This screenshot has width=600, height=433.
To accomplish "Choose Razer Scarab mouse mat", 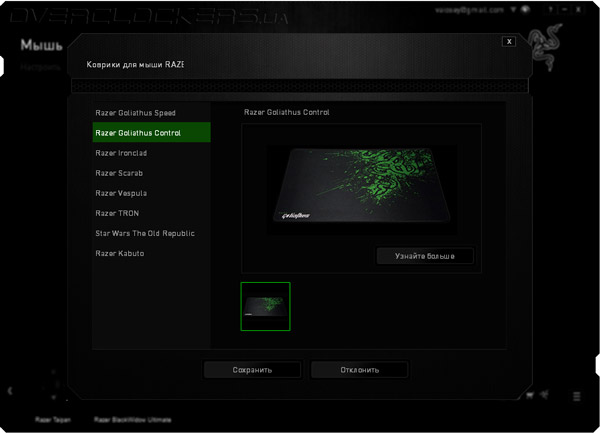I will 152,173.
